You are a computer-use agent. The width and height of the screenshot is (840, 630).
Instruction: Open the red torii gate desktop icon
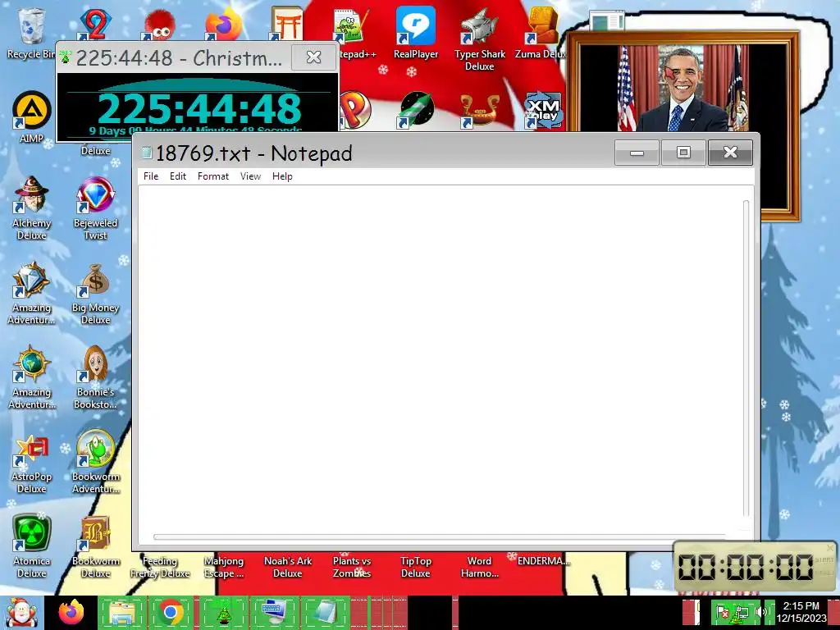click(x=287, y=24)
